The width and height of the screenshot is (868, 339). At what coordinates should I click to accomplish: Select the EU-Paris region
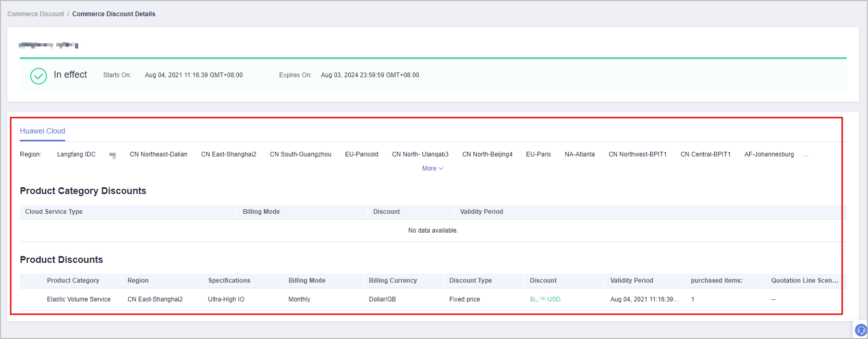[x=539, y=154]
